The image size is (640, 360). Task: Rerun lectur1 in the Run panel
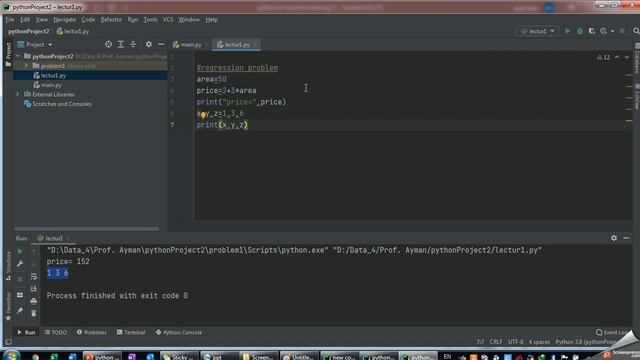click(20, 251)
